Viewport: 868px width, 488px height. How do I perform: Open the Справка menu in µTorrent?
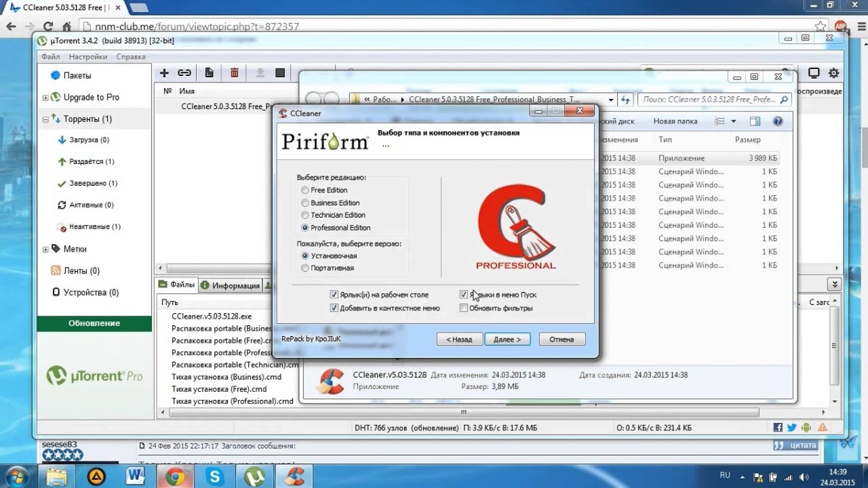[130, 57]
